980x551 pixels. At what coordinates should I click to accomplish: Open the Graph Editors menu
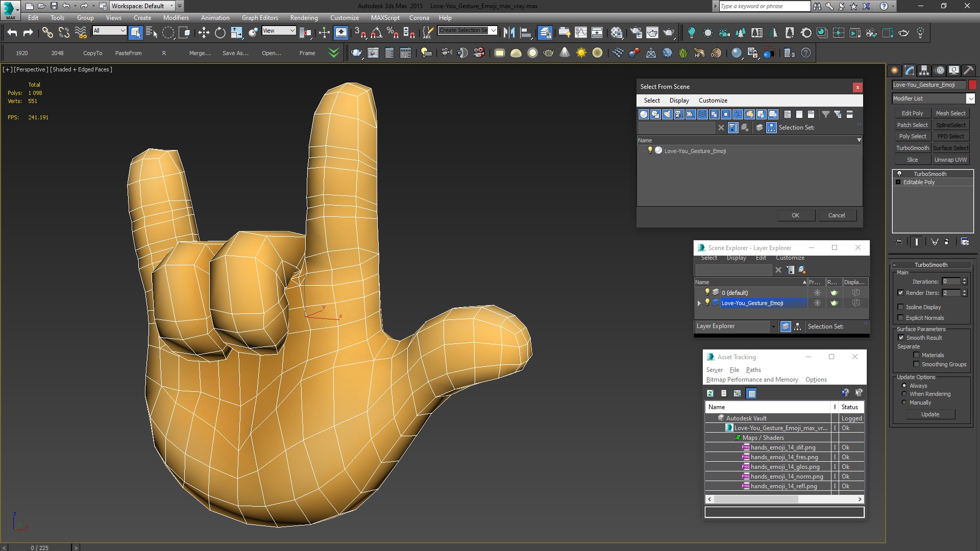click(260, 17)
